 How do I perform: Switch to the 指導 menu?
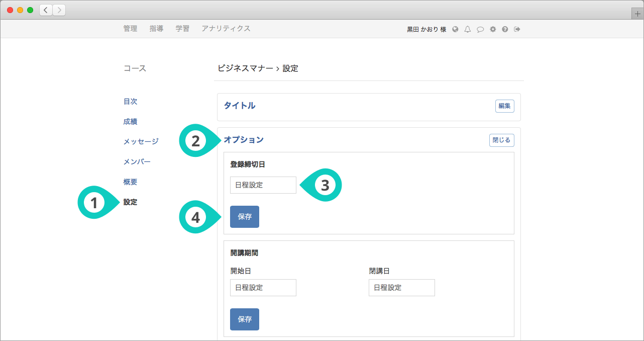pos(156,29)
